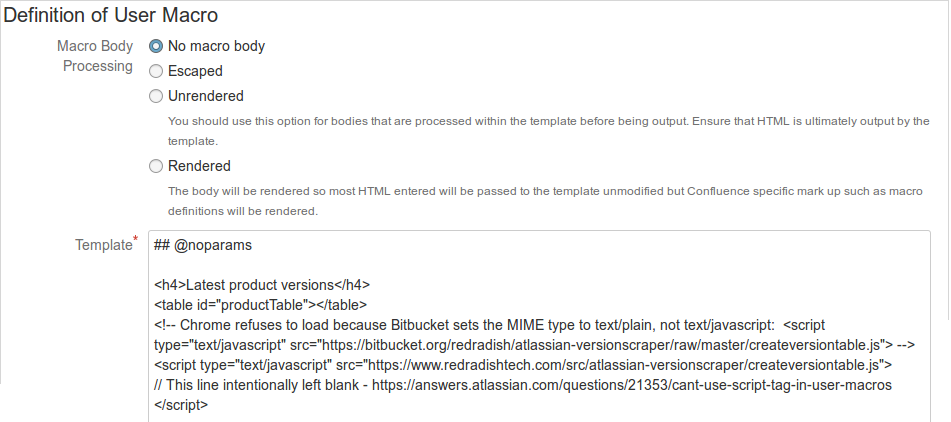Click the 'intentionally left blank' comment line
This screenshot has height=422, width=951.
click(520, 385)
